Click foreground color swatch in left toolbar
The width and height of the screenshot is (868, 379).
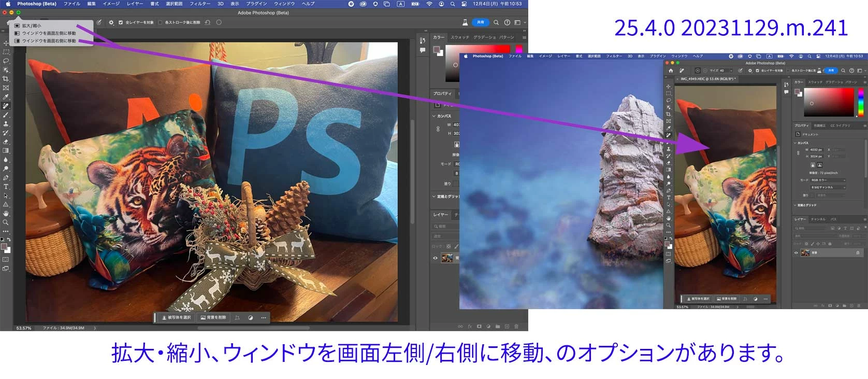4,246
